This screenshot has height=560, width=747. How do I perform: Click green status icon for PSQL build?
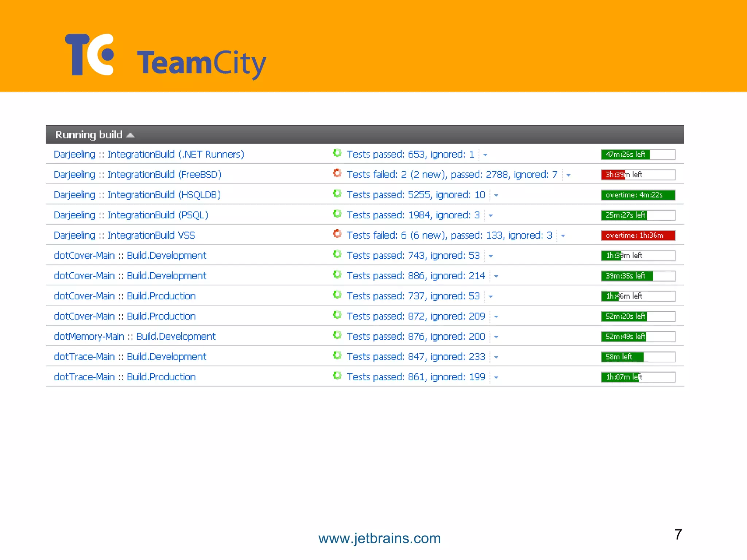tap(337, 214)
